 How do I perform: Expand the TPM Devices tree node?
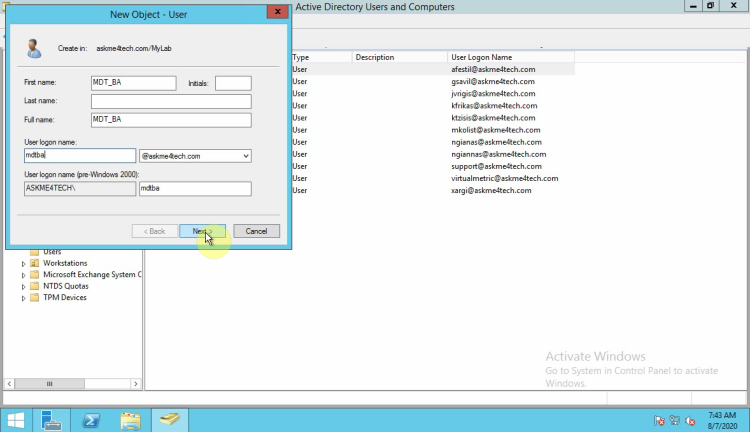coord(23,298)
